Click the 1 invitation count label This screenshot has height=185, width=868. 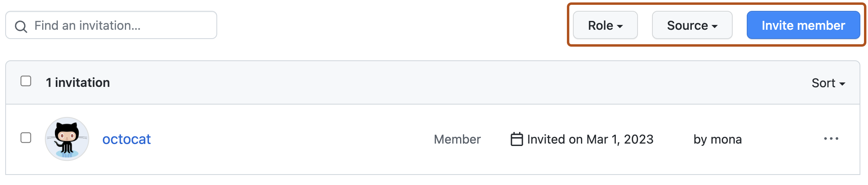78,83
